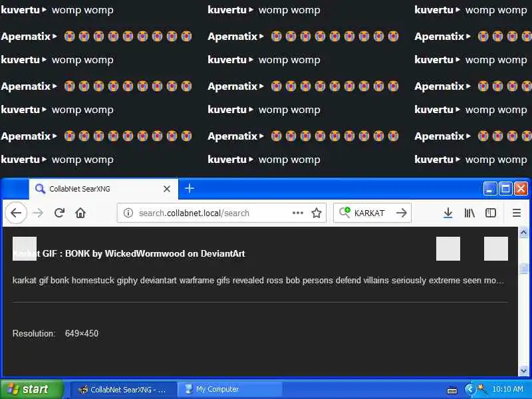Screen dimensions: 532x399
Task: Open the browser home page
Action: pyautogui.click(x=80, y=213)
